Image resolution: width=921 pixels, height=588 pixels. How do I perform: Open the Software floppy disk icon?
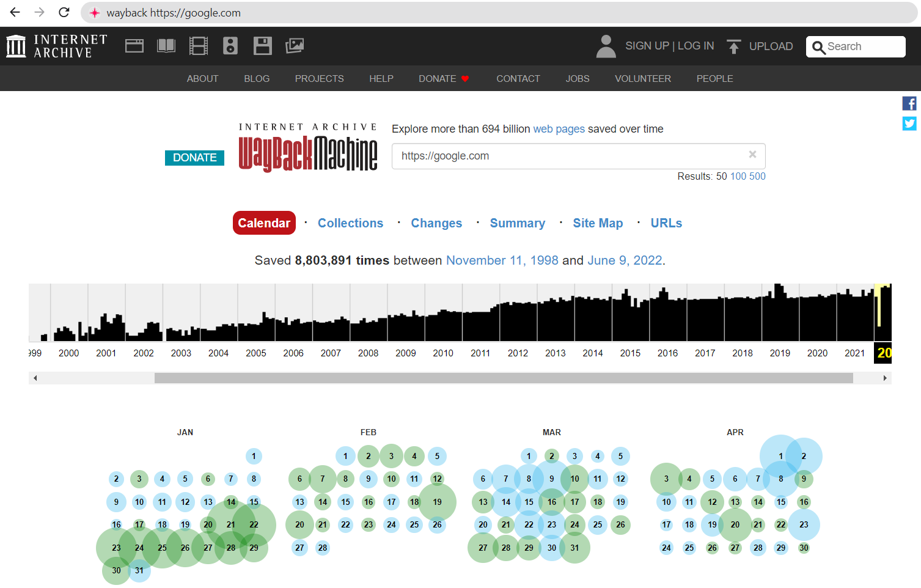click(263, 46)
